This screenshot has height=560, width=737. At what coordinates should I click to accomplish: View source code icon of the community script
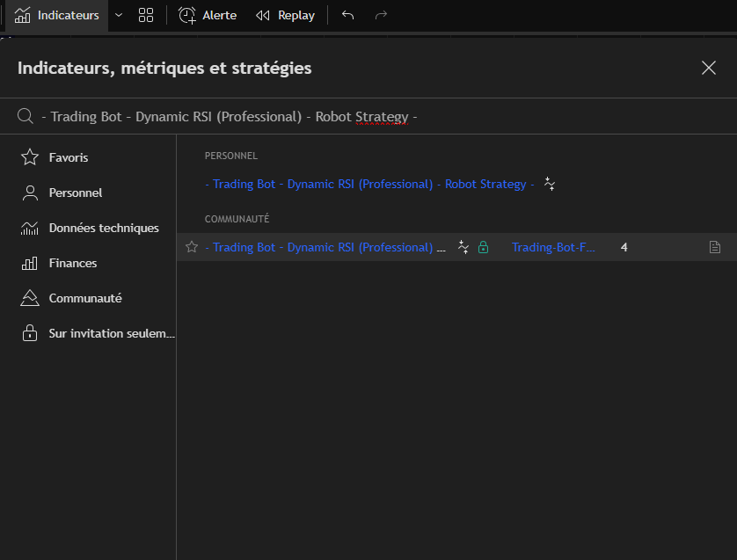coord(715,248)
